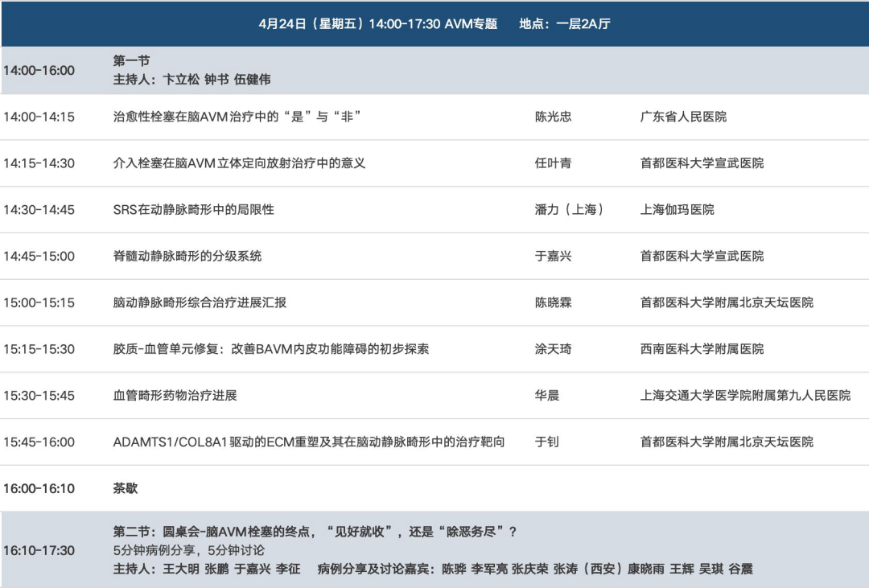
Task: Select speaker name 任叶青
Action: tap(554, 163)
